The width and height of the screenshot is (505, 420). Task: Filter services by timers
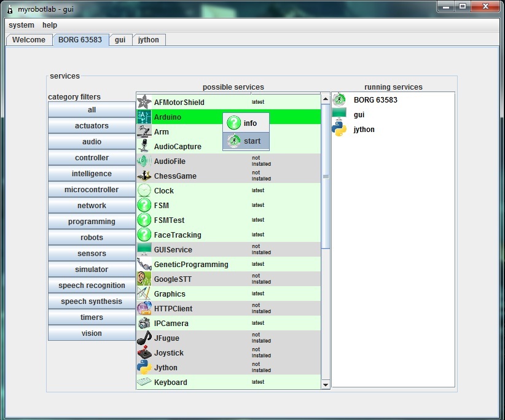(92, 317)
